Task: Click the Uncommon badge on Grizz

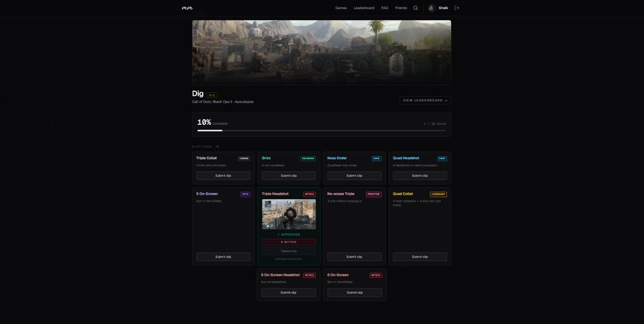Action: [x=308, y=159]
